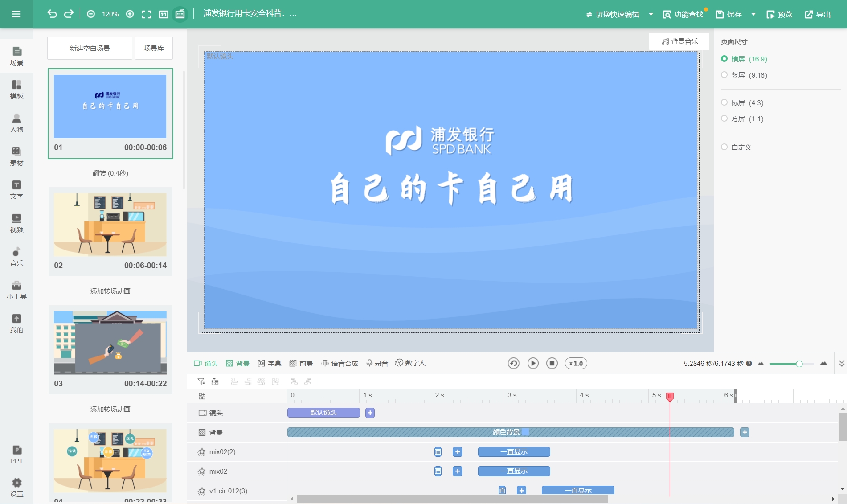Viewport: 847px width, 504px height.
Task: Open the 数字人 digital human tab
Action: (410, 363)
